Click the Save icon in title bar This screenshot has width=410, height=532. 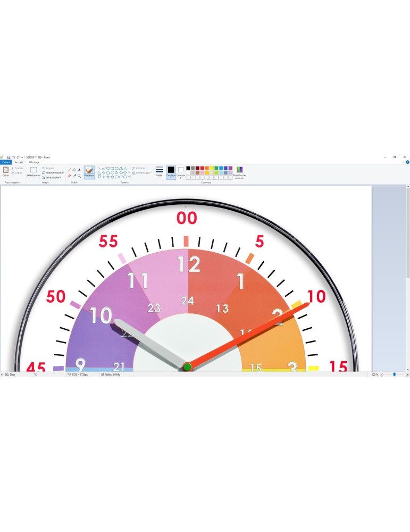click(9, 157)
